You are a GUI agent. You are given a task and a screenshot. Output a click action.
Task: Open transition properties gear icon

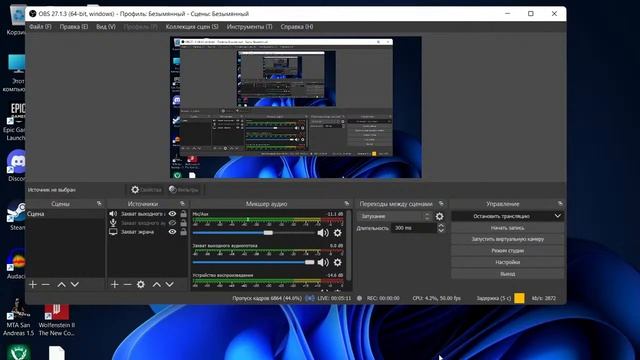(440, 216)
